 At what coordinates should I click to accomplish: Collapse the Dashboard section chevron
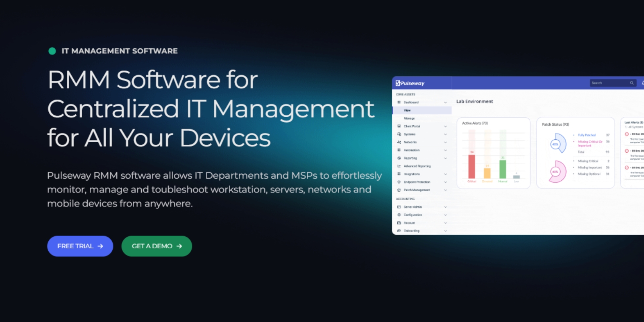(446, 102)
